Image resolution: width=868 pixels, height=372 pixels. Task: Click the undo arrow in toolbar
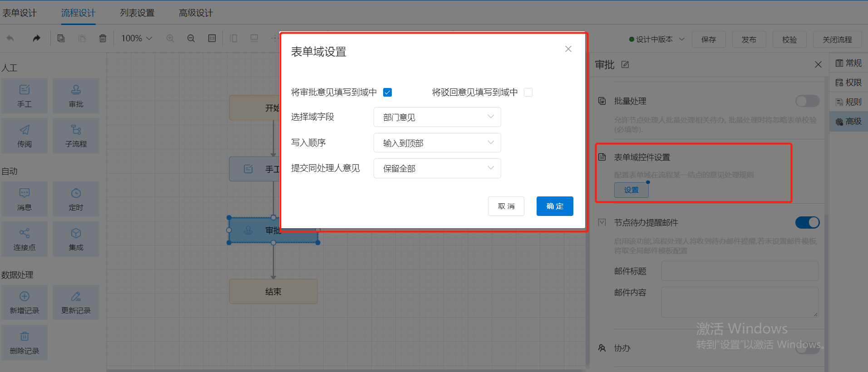pos(10,39)
